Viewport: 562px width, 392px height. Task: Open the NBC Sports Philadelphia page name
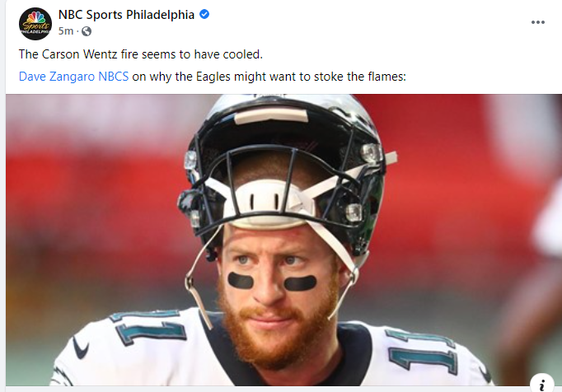tap(126, 15)
